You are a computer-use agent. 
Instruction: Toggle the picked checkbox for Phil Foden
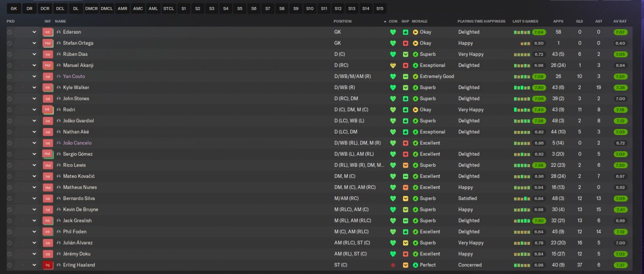click(x=10, y=232)
